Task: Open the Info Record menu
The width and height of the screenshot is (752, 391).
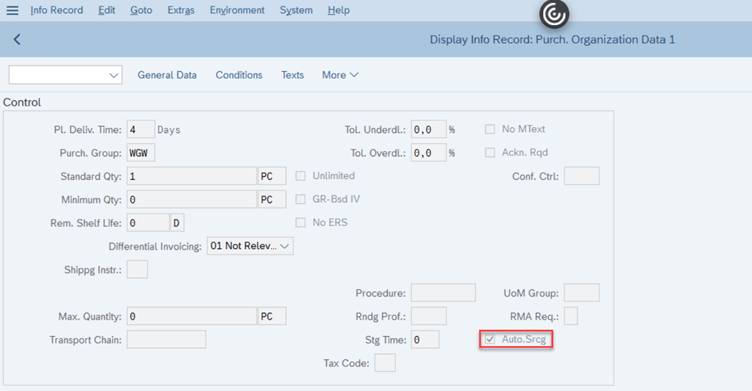Action: [x=57, y=10]
